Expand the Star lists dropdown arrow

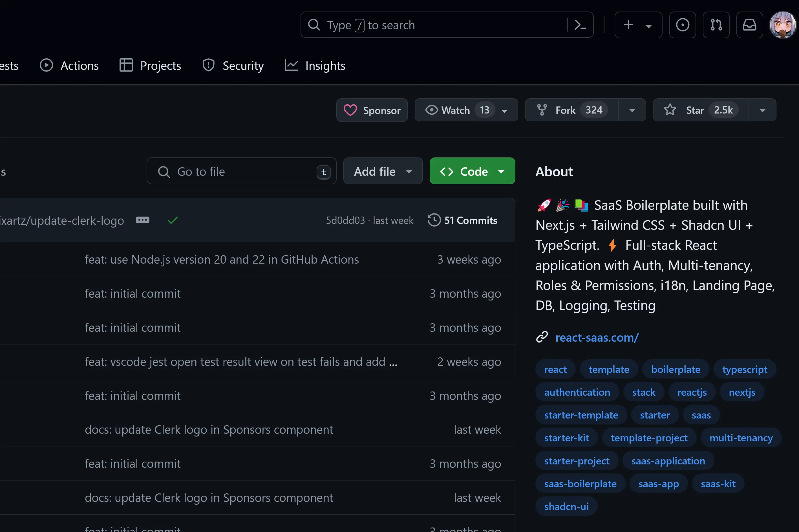pos(762,110)
